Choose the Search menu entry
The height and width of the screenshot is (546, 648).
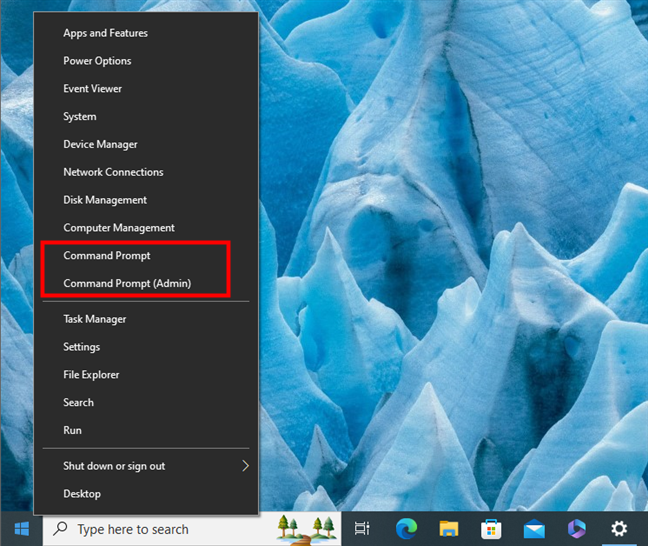coord(146,403)
